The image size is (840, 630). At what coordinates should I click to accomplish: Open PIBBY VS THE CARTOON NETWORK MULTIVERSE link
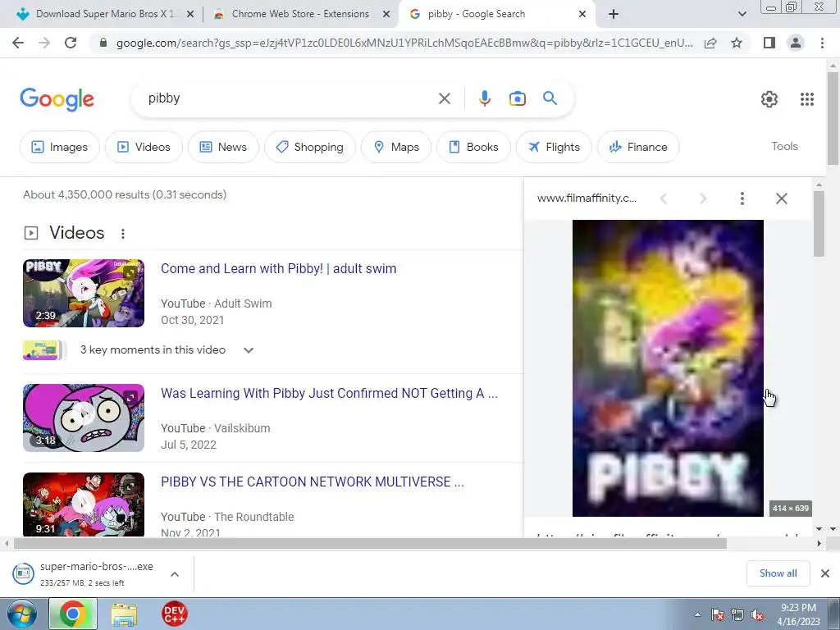[313, 482]
